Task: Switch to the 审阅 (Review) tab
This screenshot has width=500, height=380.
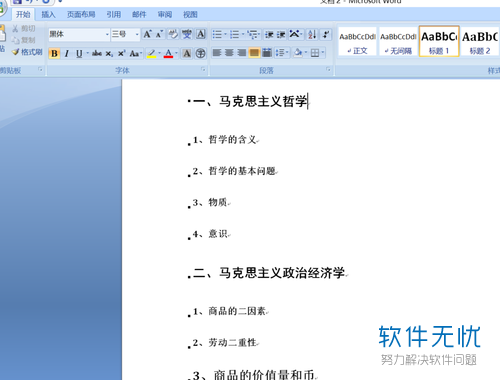Action: [165, 14]
